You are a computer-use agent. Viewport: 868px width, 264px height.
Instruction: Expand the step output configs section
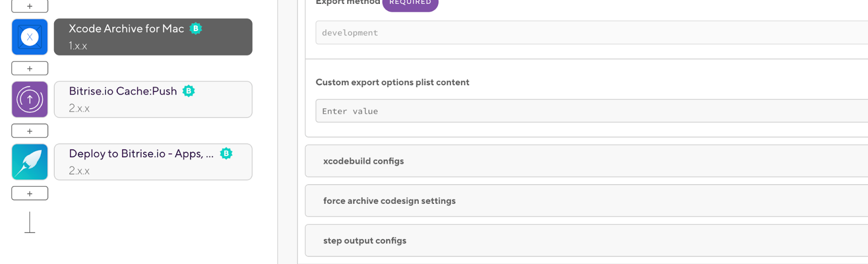pos(586,240)
